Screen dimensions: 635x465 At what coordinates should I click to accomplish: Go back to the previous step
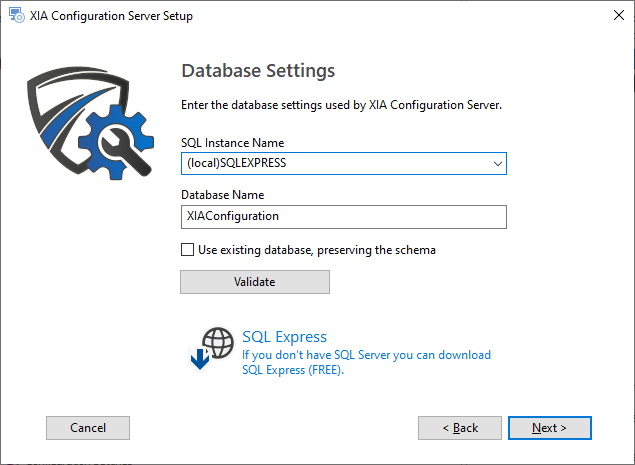click(459, 428)
